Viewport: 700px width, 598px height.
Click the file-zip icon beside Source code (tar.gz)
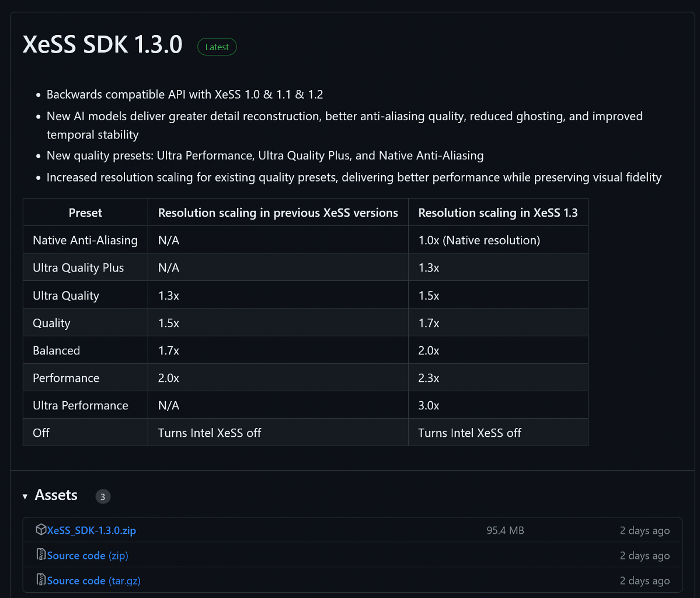[x=41, y=580]
